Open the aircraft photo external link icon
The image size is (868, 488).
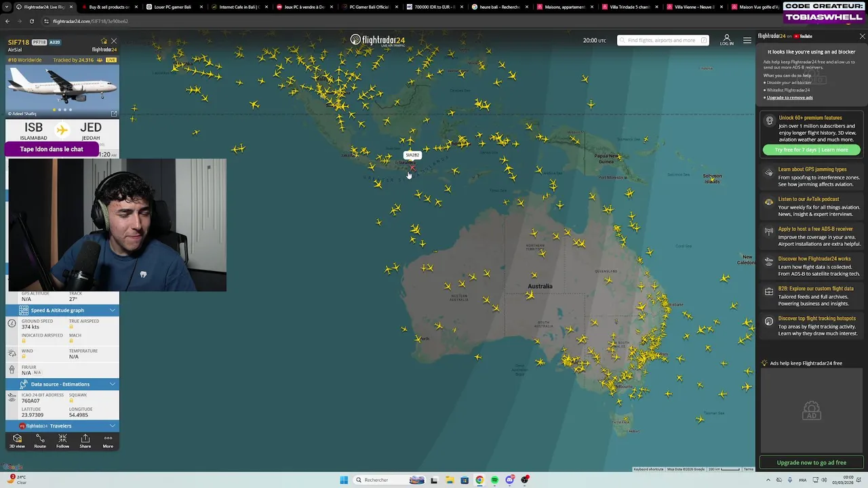click(x=113, y=113)
